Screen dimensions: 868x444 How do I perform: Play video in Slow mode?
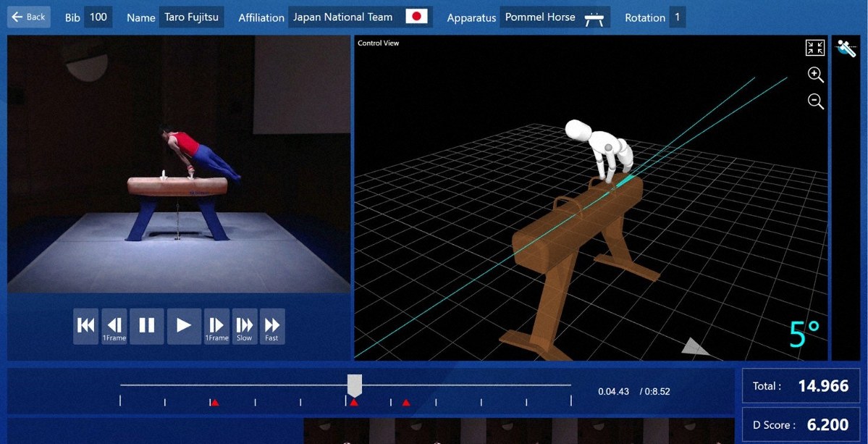pos(244,326)
